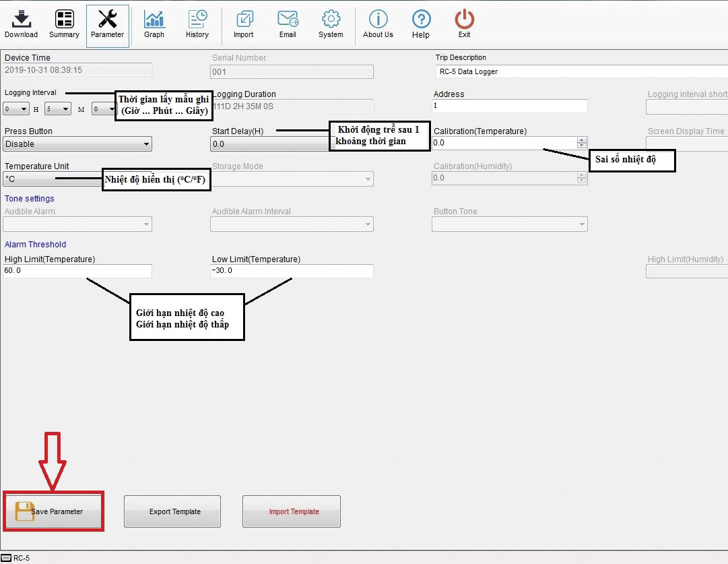Click the Import Template button
The height and width of the screenshot is (564, 728).
[292, 511]
